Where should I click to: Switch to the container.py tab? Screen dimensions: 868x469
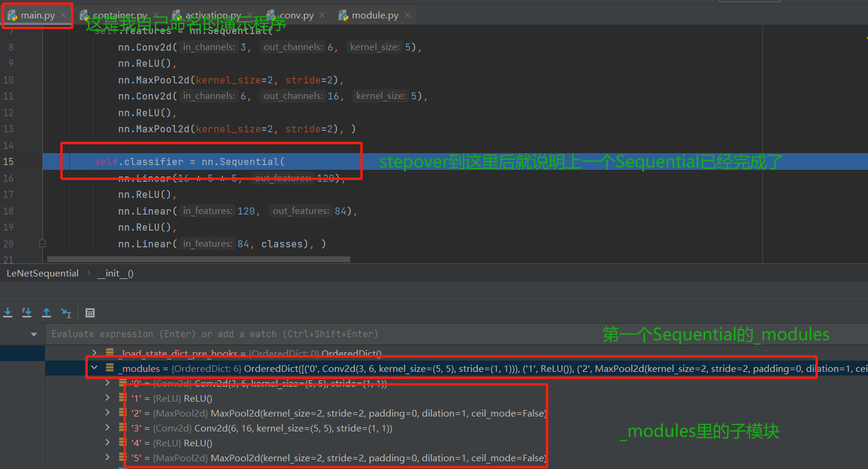pos(120,15)
